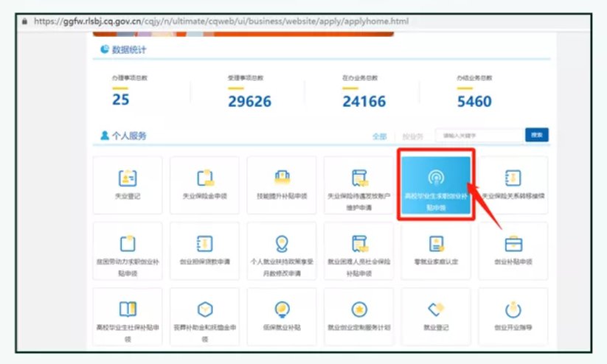Switch to the 全部 filter tab
Viewport: 607px width, 364px height.
pyautogui.click(x=379, y=136)
